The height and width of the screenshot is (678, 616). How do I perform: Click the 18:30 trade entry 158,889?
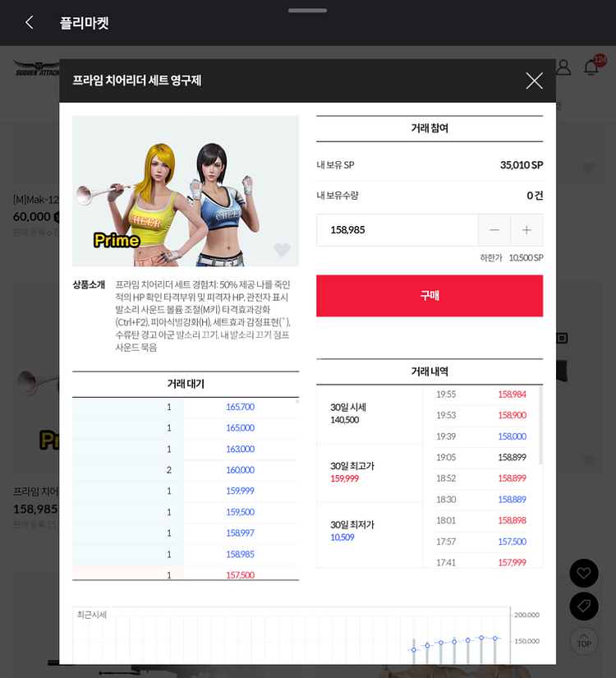click(x=480, y=500)
